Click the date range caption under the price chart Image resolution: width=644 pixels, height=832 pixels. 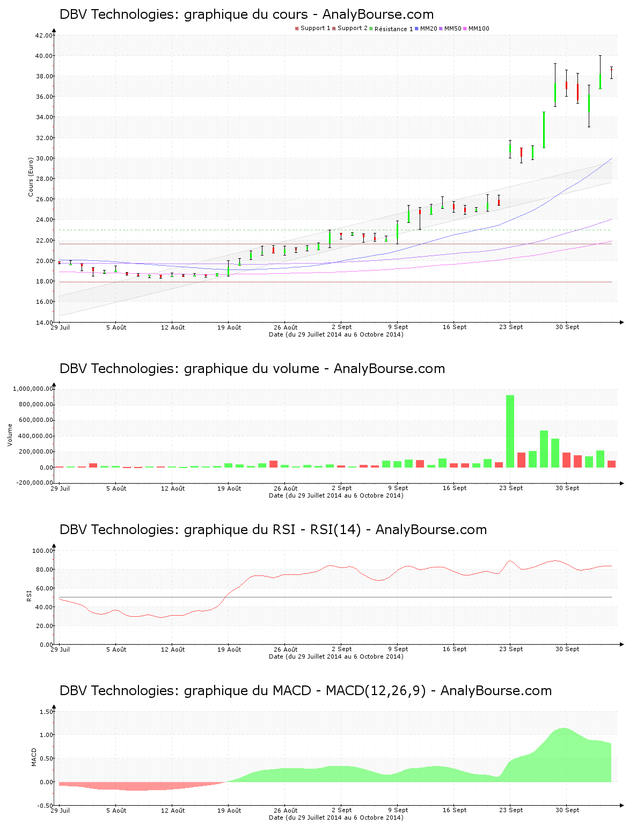coord(336,334)
